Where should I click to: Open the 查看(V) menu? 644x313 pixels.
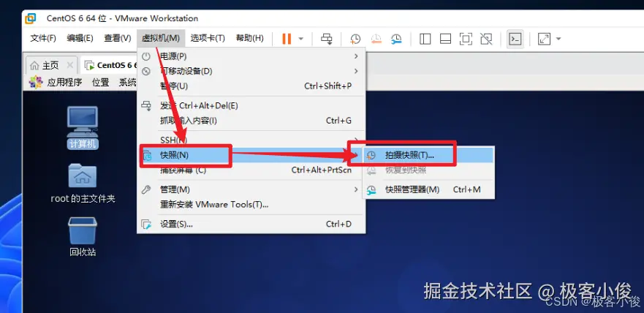(x=118, y=38)
